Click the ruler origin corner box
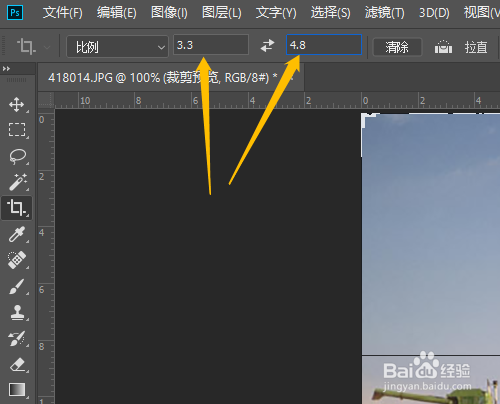The width and height of the screenshot is (500, 404). tap(46, 100)
